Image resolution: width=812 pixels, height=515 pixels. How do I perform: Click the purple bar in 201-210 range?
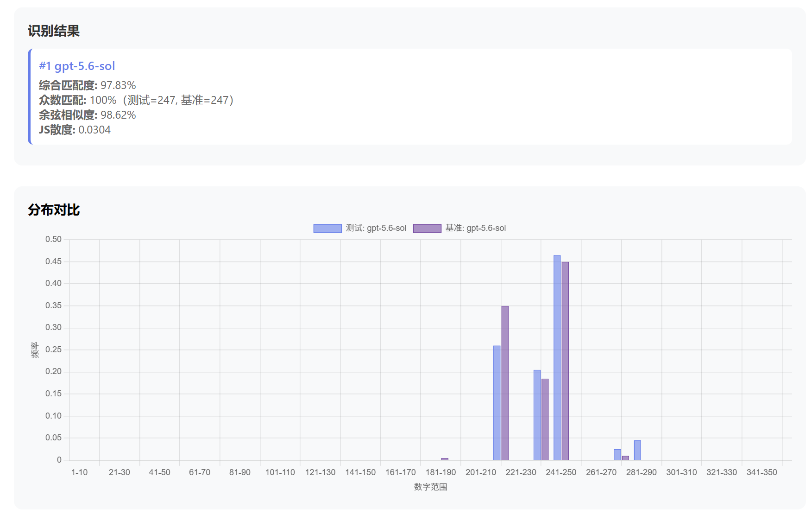505,383
